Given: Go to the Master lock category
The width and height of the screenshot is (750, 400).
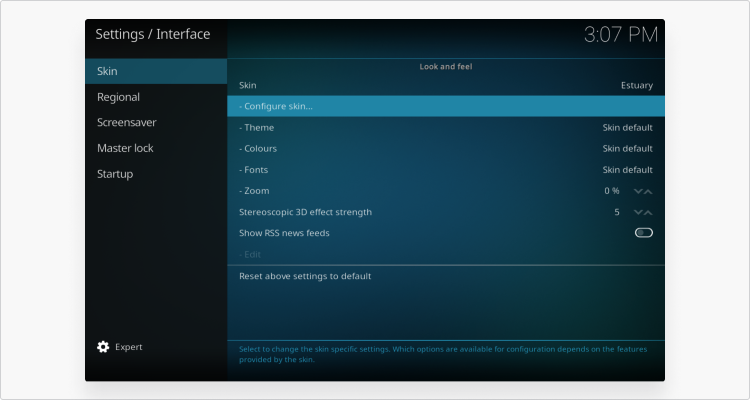Looking at the screenshot, I should 156,148.
